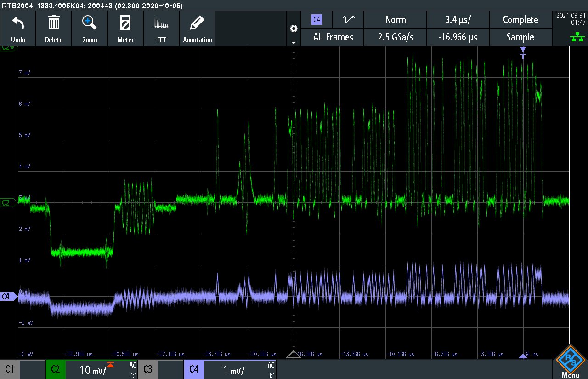
Task: Open the R&S Menu button
Action: pyautogui.click(x=570, y=362)
